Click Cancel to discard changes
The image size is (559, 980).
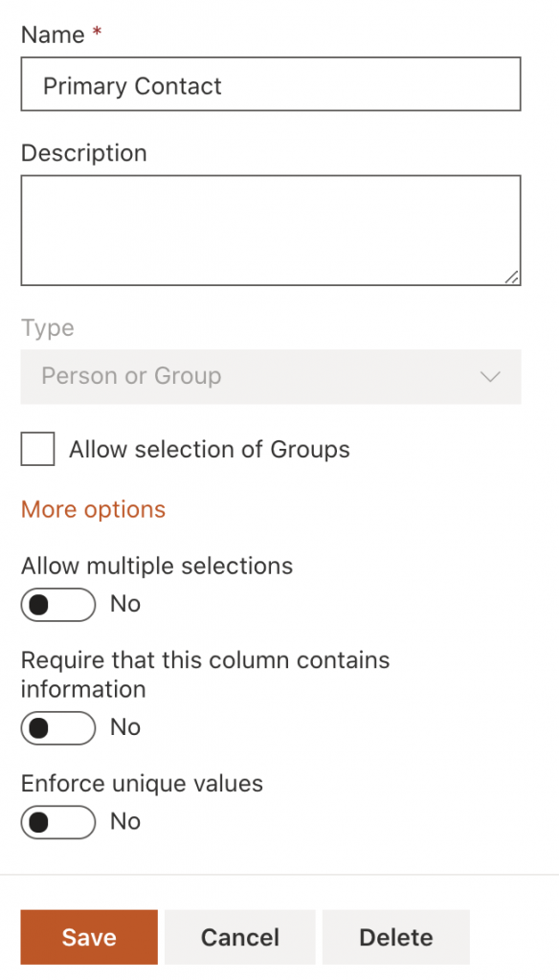239,937
